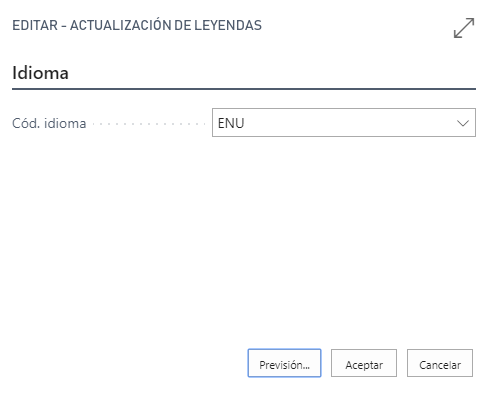This screenshot has height=395, width=491.
Task: Maximize the Actualización de Leyendas page with the diagonal arrows
Action: [x=464, y=28]
